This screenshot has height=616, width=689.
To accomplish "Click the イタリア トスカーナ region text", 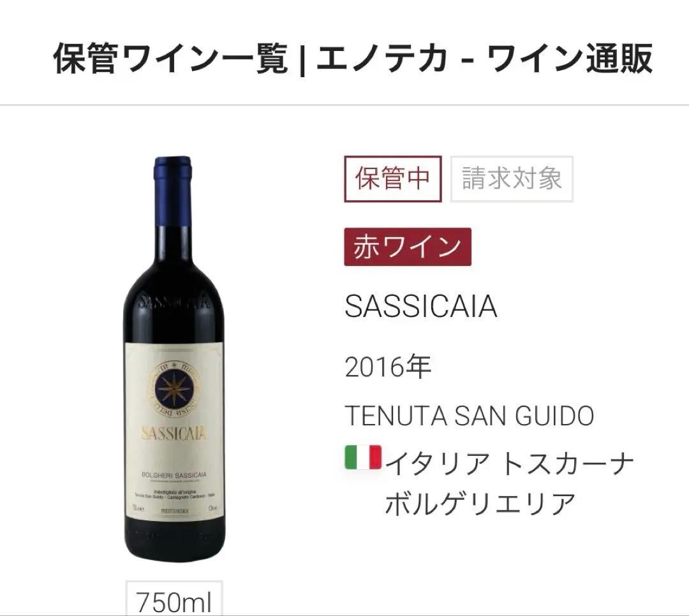I will (x=509, y=463).
